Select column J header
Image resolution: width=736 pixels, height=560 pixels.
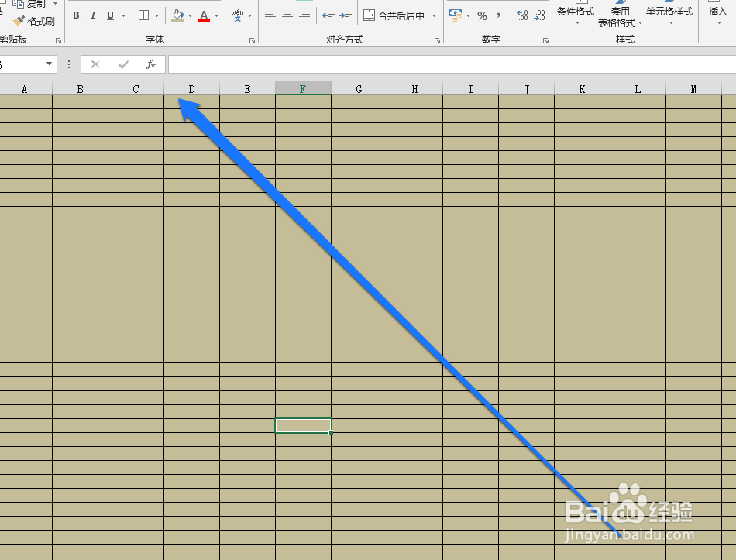pos(527,89)
